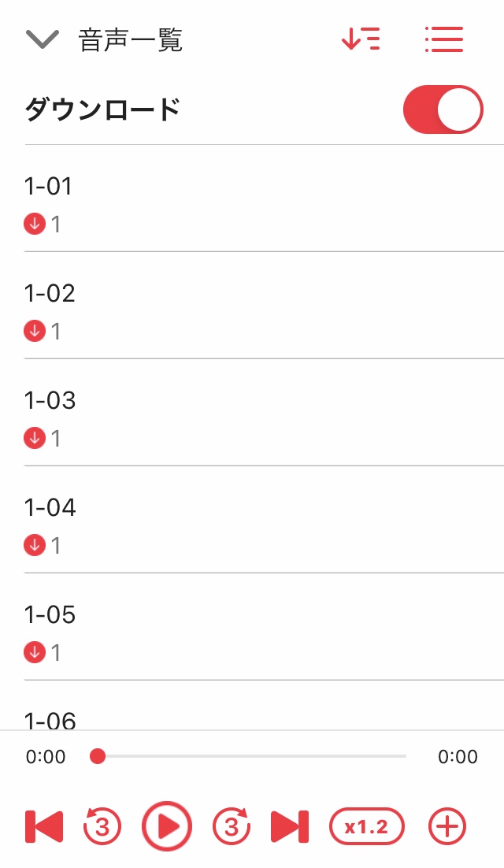Tap the sort order icon
The image size is (504, 868).
(x=361, y=39)
